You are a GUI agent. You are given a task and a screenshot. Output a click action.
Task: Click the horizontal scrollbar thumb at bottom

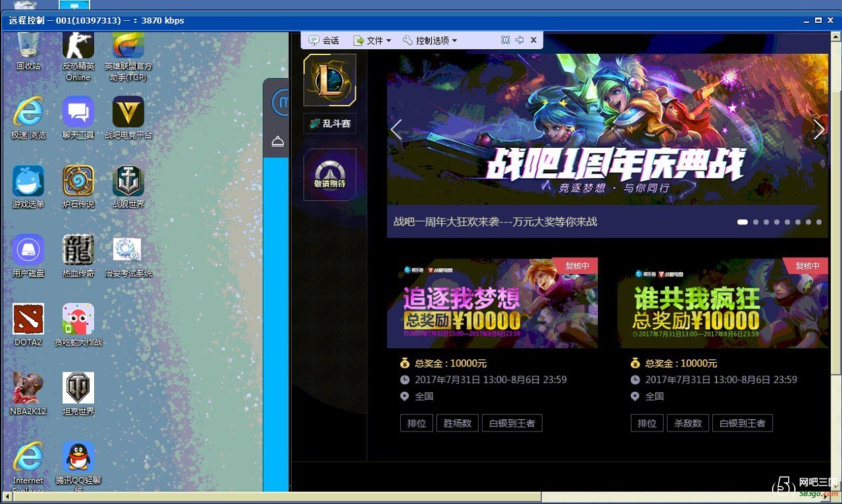point(276,497)
